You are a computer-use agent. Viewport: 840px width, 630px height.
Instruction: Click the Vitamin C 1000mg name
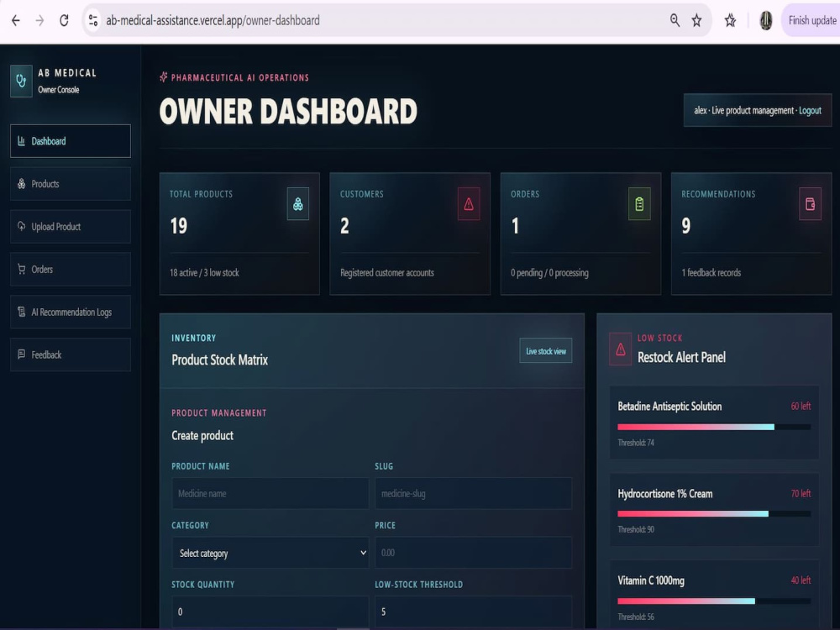651,580
